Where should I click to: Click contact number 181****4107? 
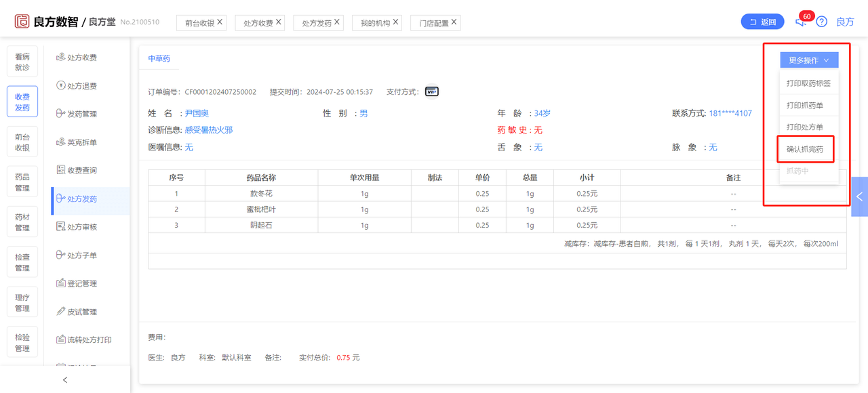click(730, 113)
